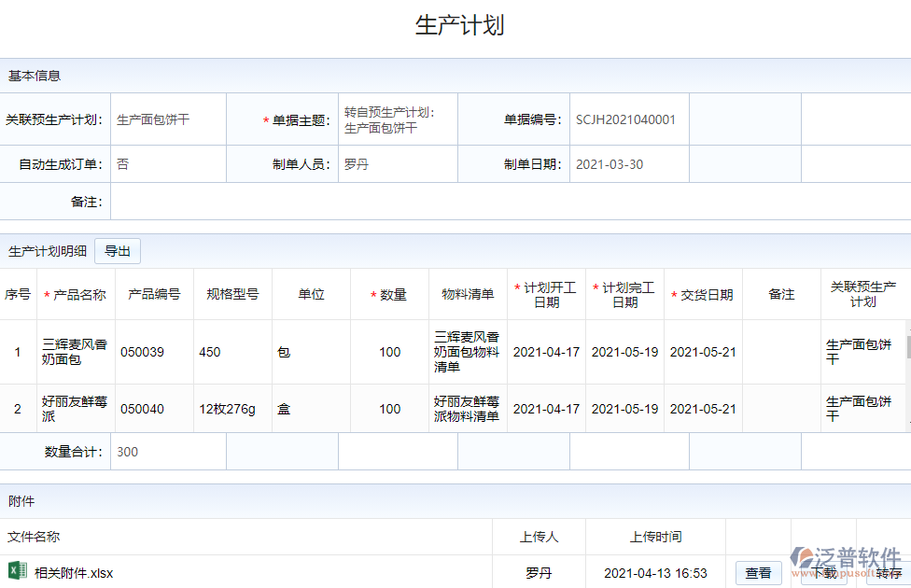Click the 产品名称 column header
This screenshot has width=911, height=588.
tap(76, 295)
